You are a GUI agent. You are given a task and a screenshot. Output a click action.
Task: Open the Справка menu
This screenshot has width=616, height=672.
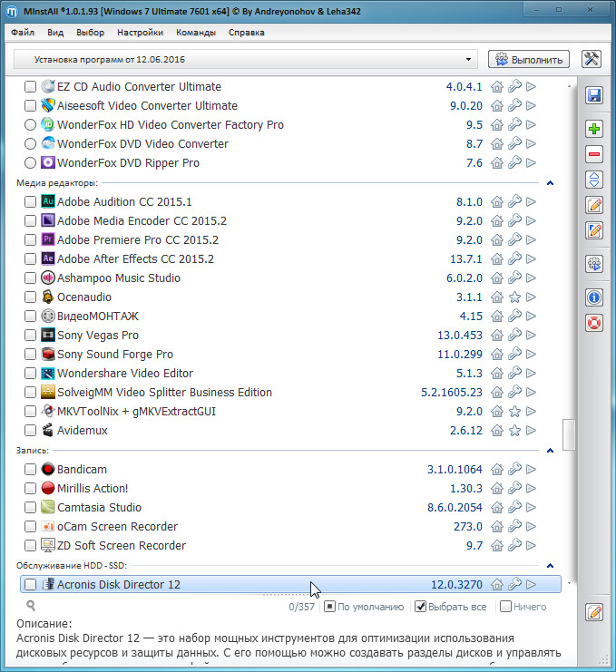247,32
